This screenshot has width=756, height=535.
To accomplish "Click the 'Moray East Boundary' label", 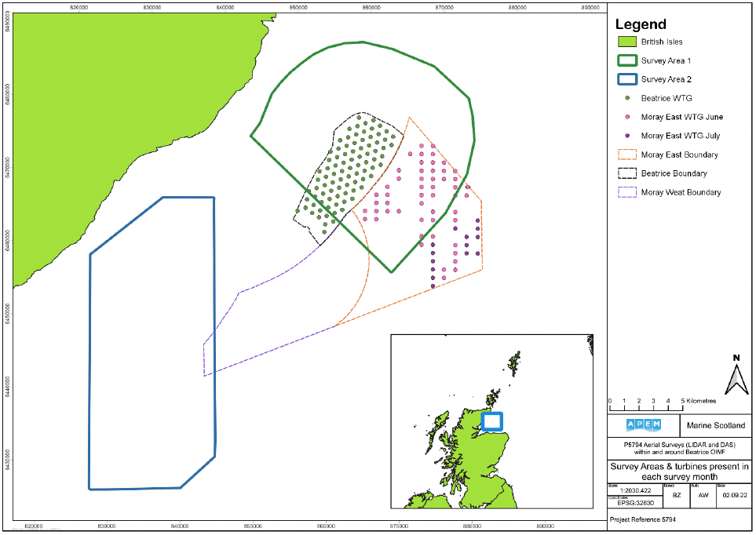I will 679,155.
